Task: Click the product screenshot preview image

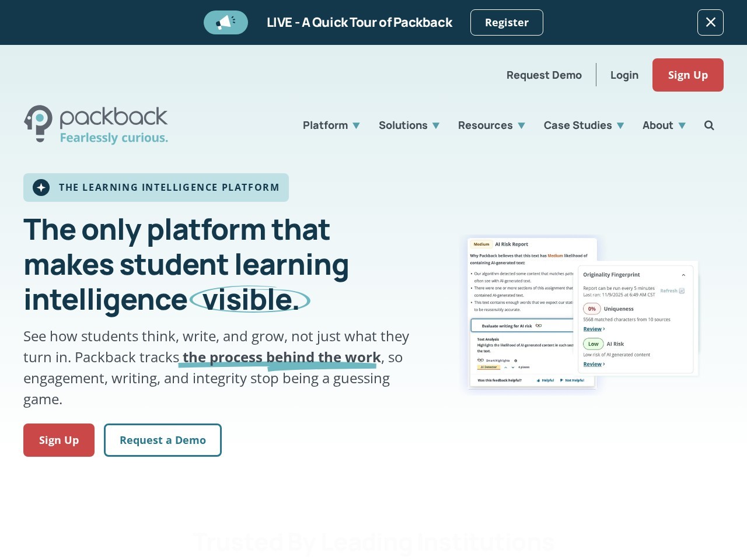Action: pyautogui.click(x=582, y=314)
